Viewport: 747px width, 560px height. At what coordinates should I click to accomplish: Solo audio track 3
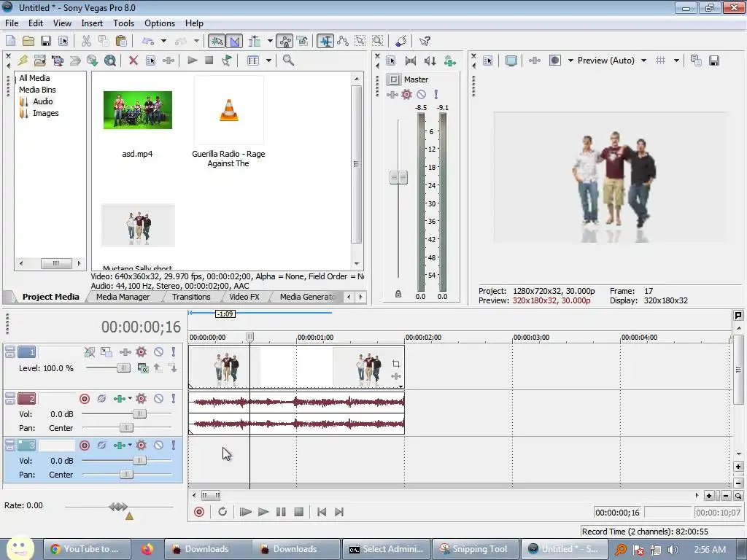point(174,446)
